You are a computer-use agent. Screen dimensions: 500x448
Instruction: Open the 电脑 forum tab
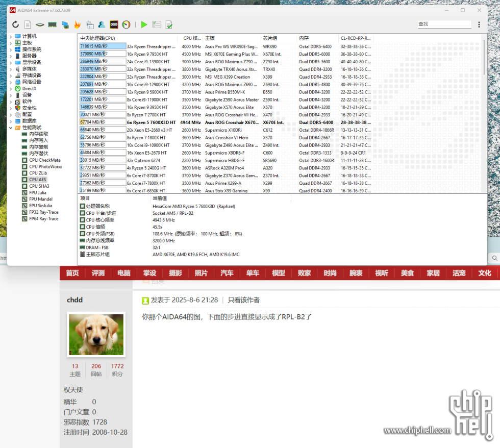pyautogui.click(x=124, y=273)
